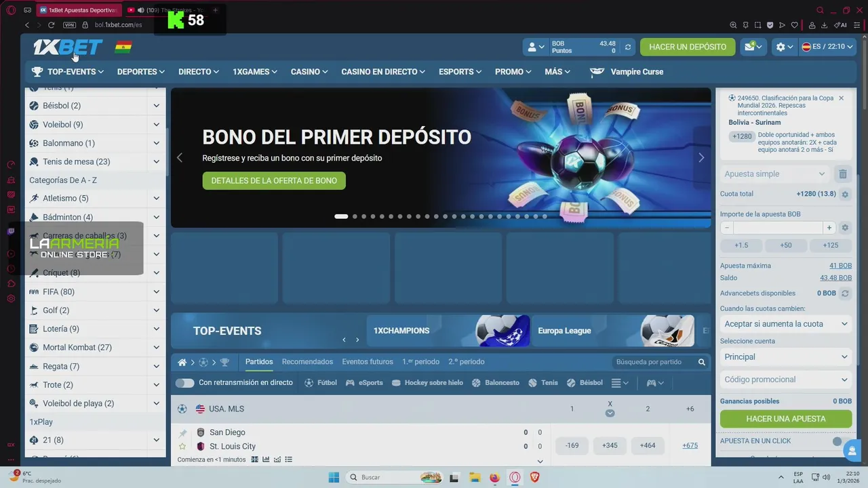Viewport: 868px width, 488px height.
Task: Refresh Advancebets disponibles
Action: click(845, 293)
